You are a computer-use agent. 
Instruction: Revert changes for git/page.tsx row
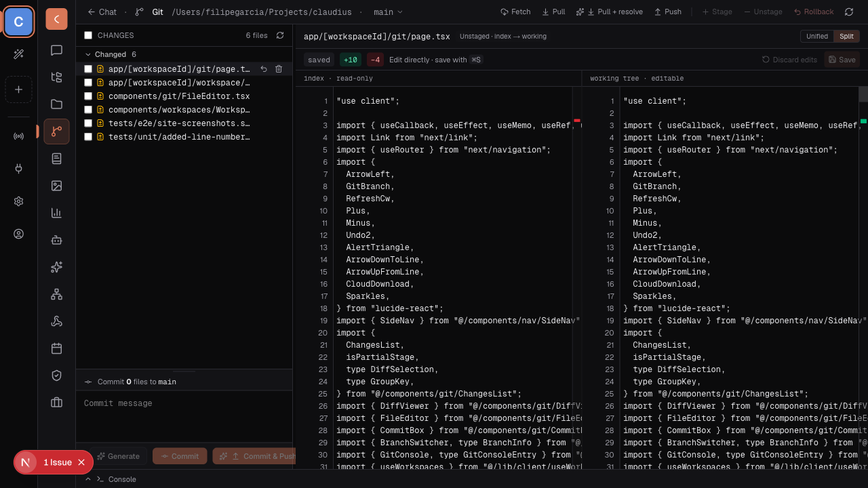(x=264, y=69)
